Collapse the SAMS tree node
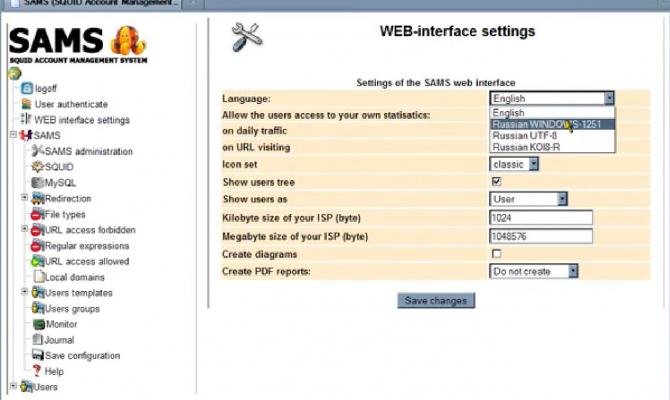This screenshot has width=670, height=400. (13, 135)
